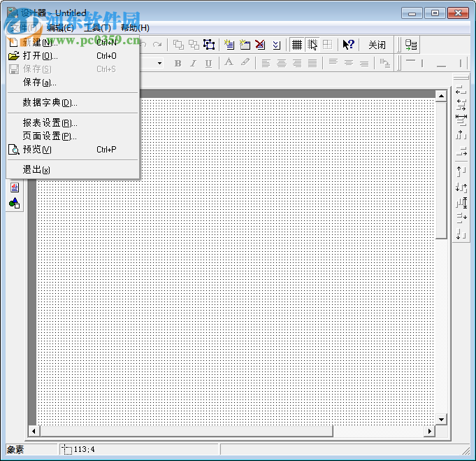Toggle underline formatting
Viewport: 476px width, 461px height.
coord(208,63)
